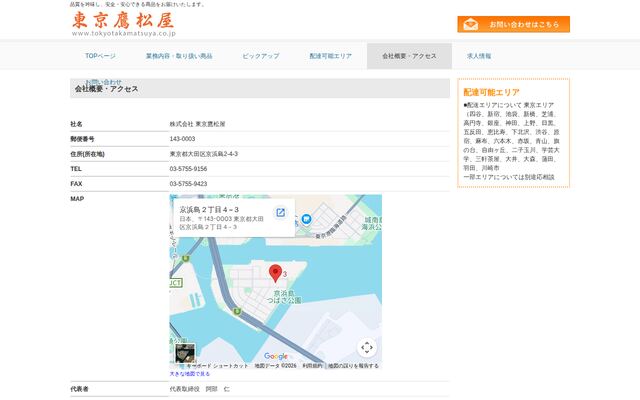Open the map camera controls button
This screenshot has height=400, width=640.
(367, 348)
